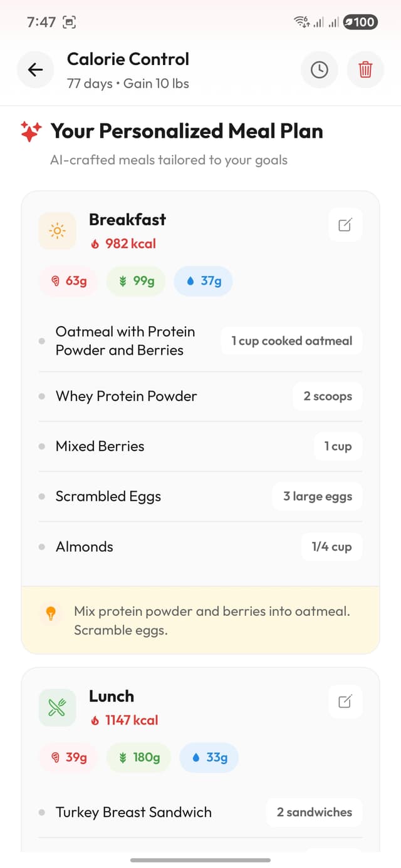Tap the edit icon on the Lunch card
Image resolution: width=401 pixels, height=868 pixels.
click(345, 701)
